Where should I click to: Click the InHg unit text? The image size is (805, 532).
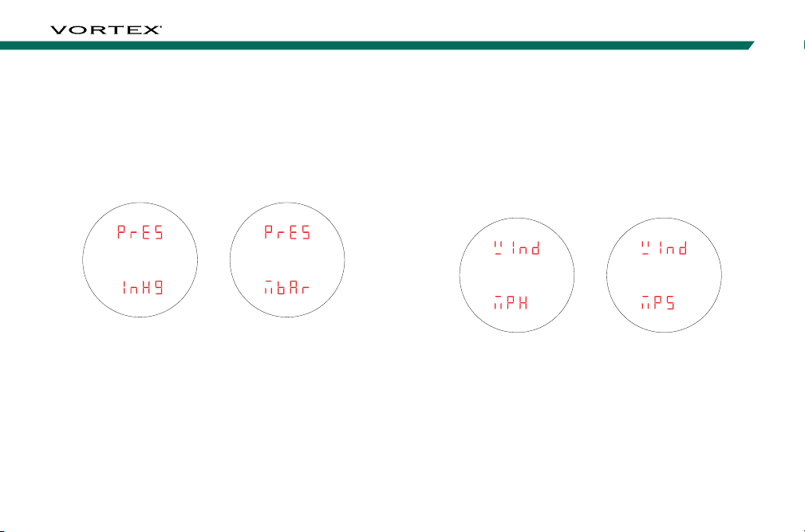click(142, 287)
